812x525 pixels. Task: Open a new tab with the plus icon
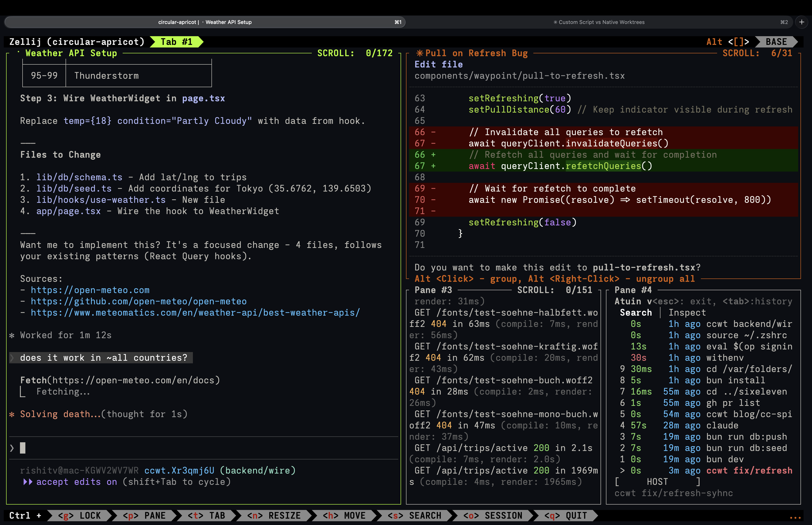802,22
